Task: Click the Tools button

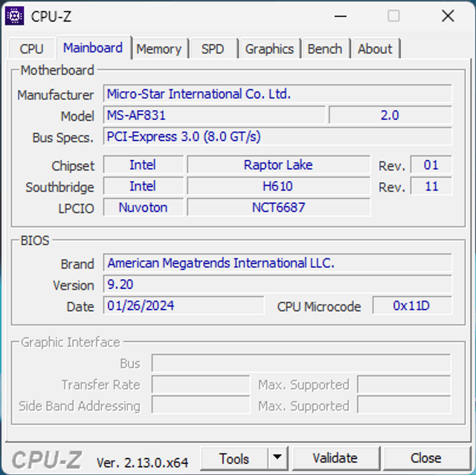Action: [x=234, y=459]
